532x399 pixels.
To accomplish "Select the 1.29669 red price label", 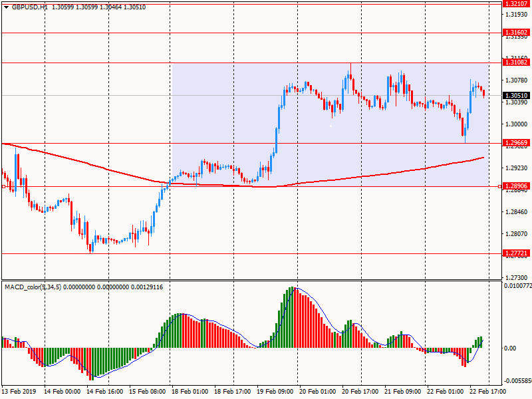I will click(516, 143).
